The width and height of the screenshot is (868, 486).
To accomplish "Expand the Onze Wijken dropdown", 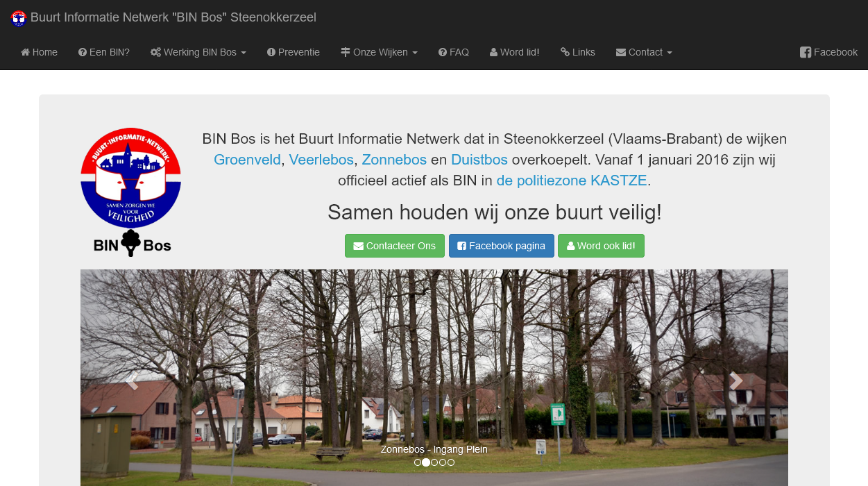I will coord(380,52).
